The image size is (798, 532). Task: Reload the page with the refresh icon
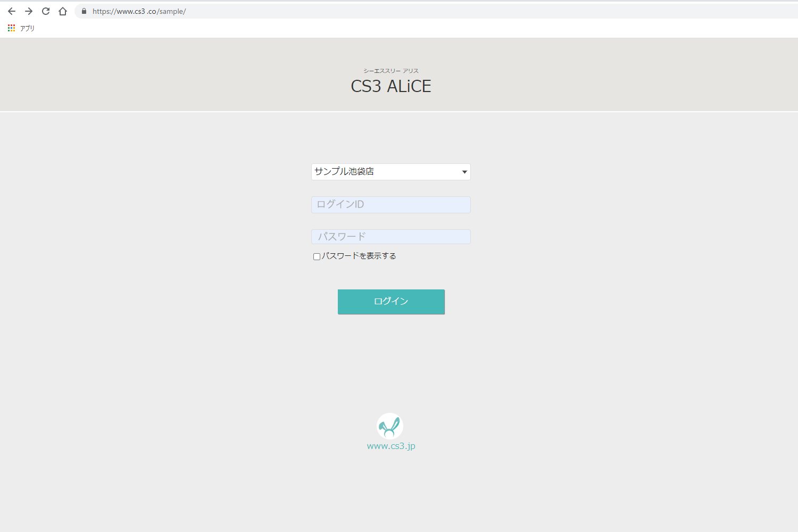click(x=46, y=11)
